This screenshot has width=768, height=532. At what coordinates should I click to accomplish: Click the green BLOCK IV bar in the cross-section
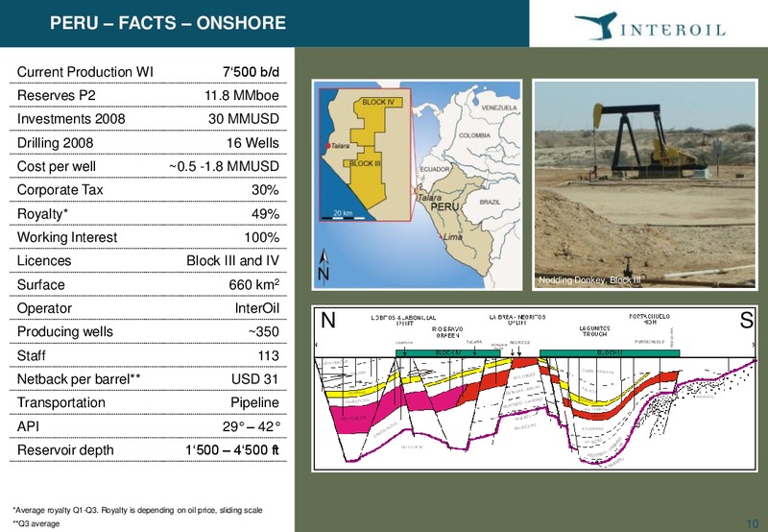point(447,352)
